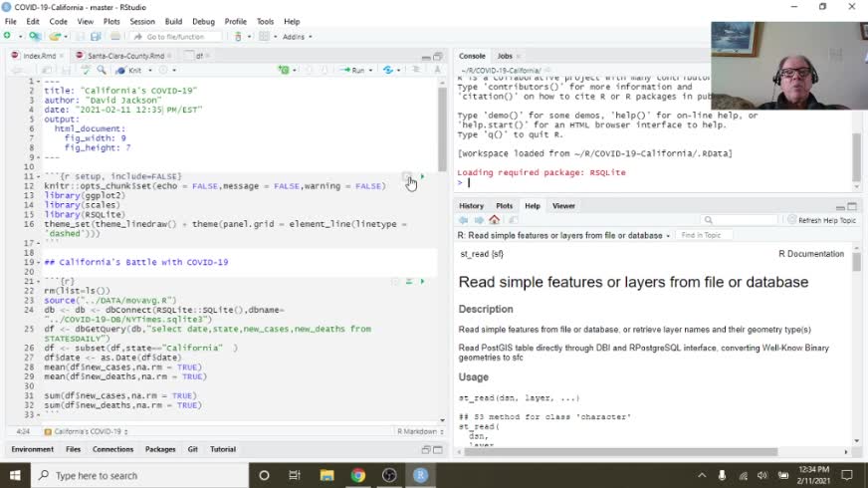This screenshot has width=868, height=488.
Task: Maximize the Environment pane
Action: [x=438, y=450]
